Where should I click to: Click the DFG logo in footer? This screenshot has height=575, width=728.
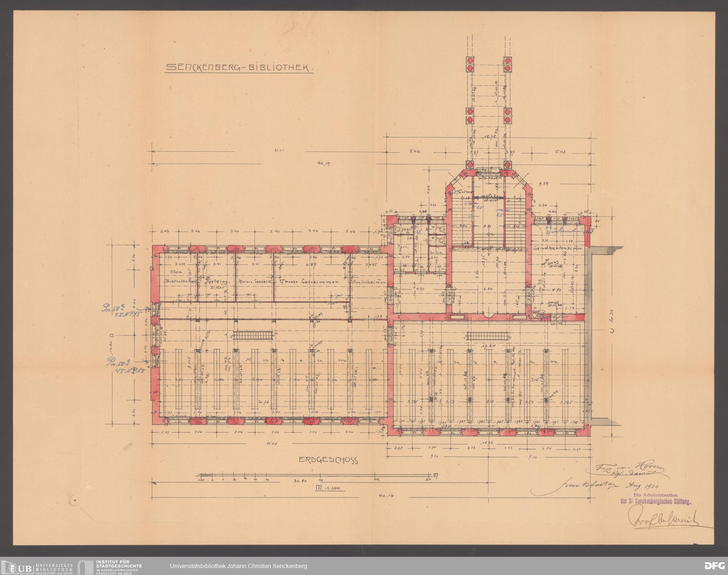(x=713, y=566)
